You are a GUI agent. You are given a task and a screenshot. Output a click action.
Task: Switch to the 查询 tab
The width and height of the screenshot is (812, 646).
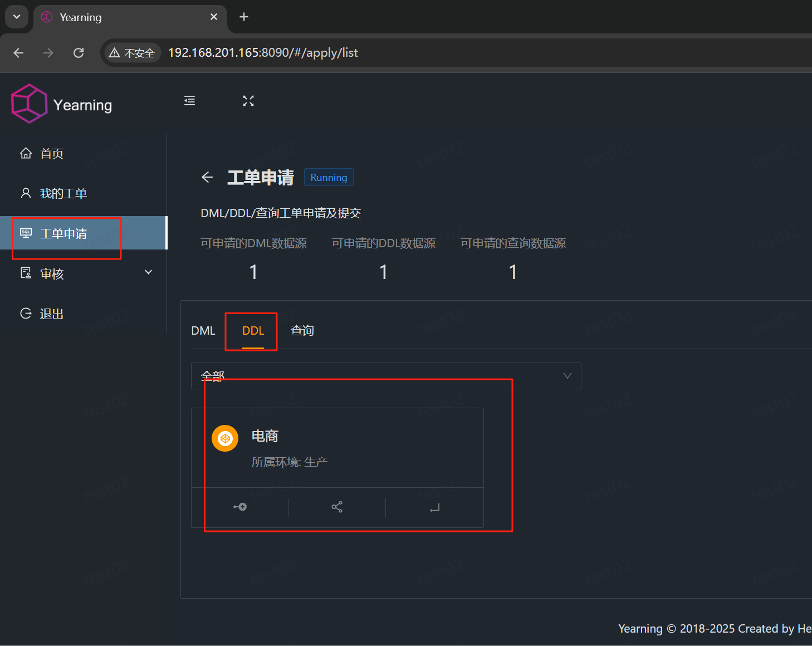tap(301, 330)
